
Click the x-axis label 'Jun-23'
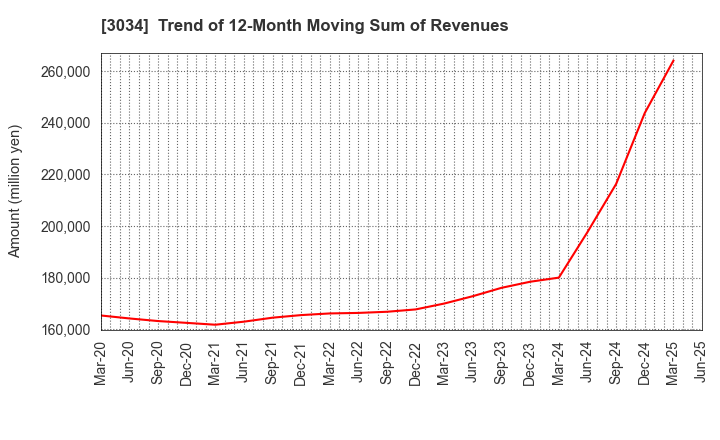[x=472, y=362]
